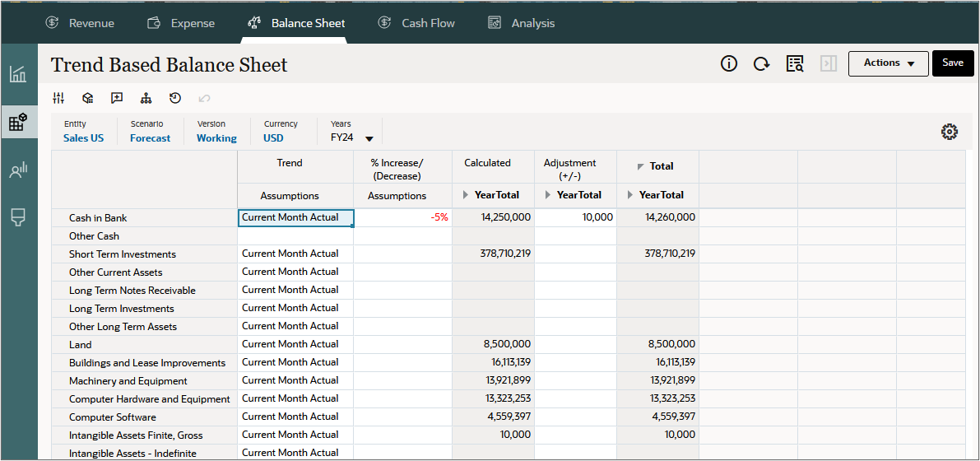Expand YearTotal under Adjustment column

click(548, 195)
